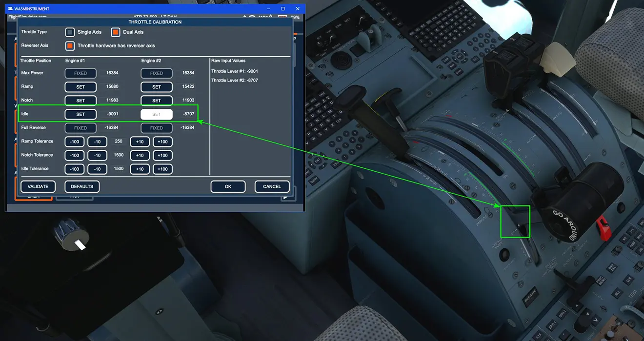
Task: Click the CLR key in the cockpit
Action: (x=628, y=280)
